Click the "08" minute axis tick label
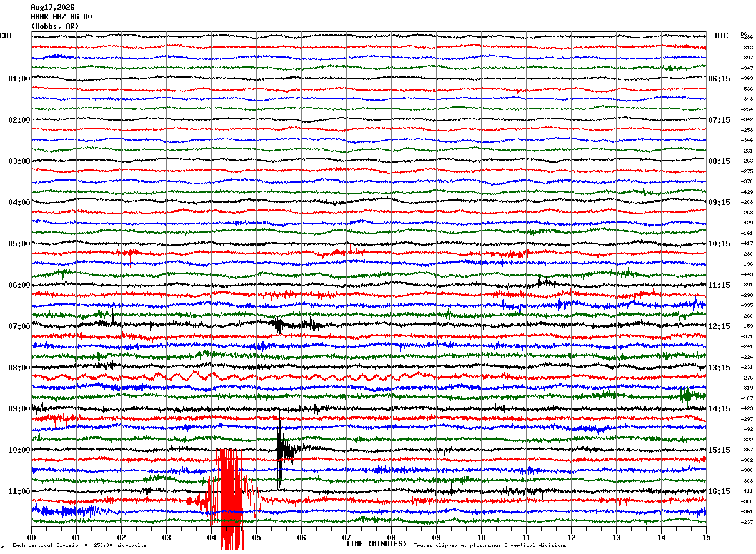This screenshot has height=554, width=756. coord(392,537)
